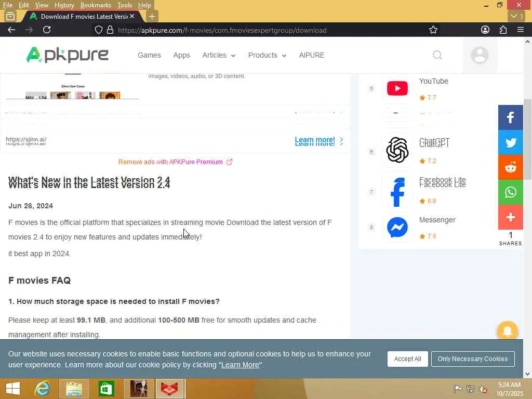Show site security info via padlock icon

coord(110,30)
